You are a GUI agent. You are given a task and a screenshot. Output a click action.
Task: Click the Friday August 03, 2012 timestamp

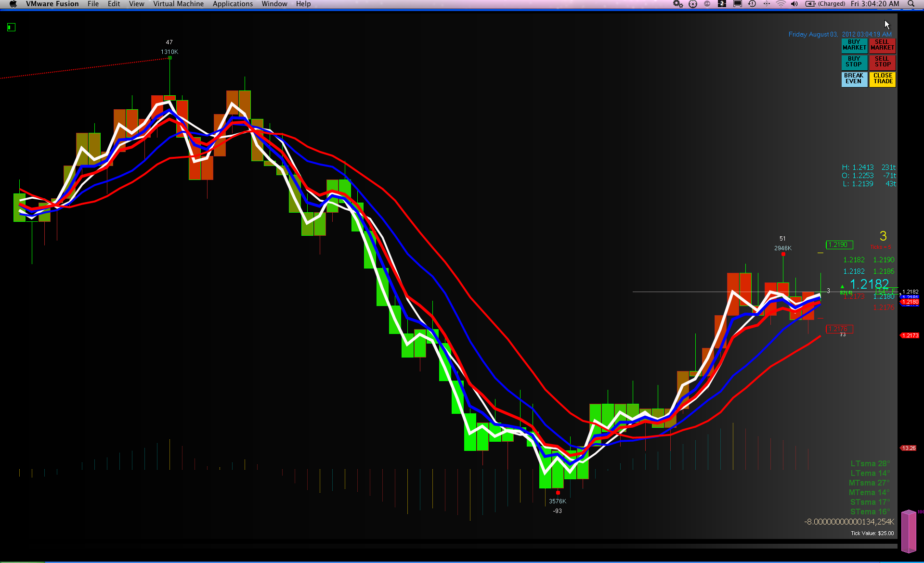[840, 34]
